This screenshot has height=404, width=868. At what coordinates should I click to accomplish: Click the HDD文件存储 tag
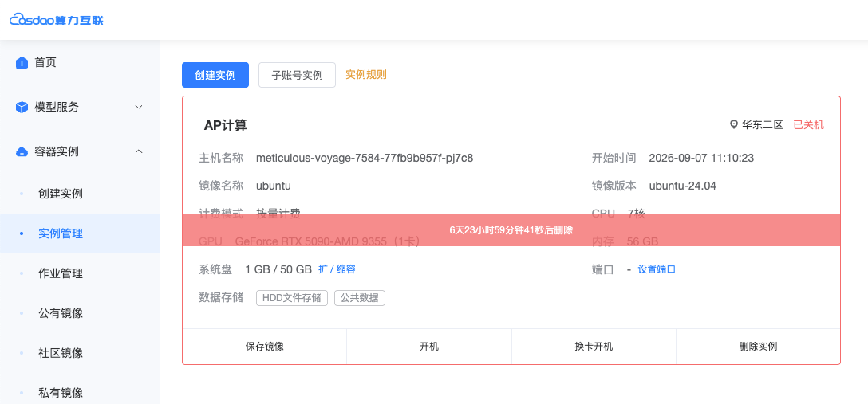(x=292, y=298)
